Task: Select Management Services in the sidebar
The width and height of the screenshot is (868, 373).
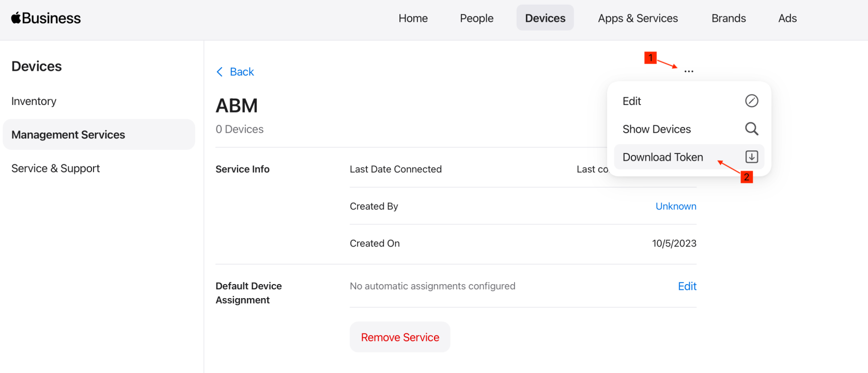Action: pos(99,134)
